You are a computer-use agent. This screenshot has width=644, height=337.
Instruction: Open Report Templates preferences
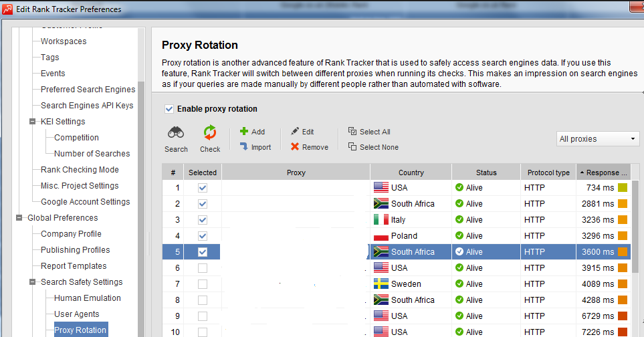click(x=74, y=265)
